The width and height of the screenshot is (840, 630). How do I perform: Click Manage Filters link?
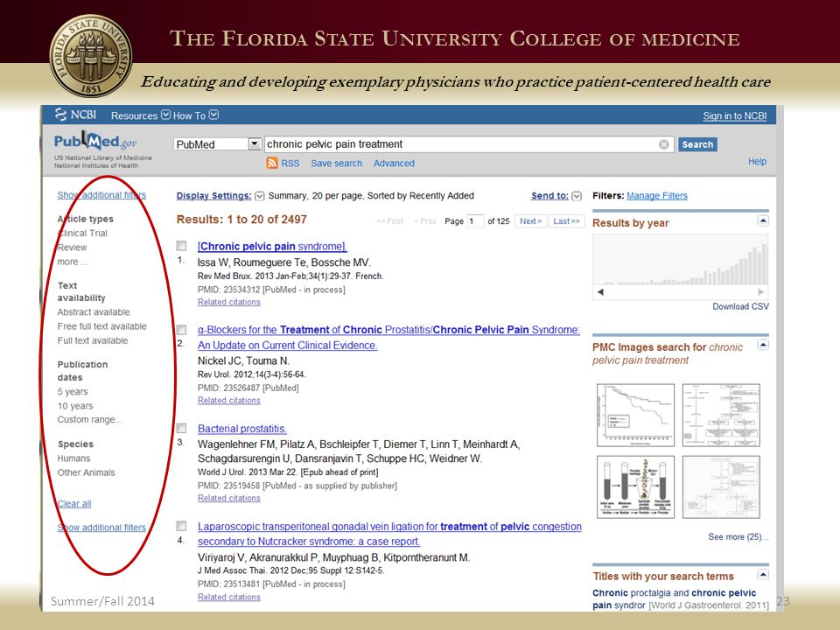click(657, 195)
